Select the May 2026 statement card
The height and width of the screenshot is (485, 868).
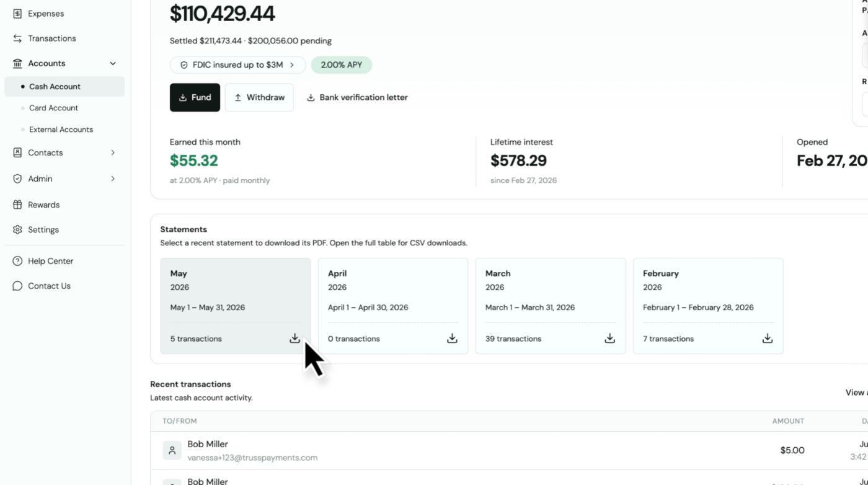coord(236,306)
